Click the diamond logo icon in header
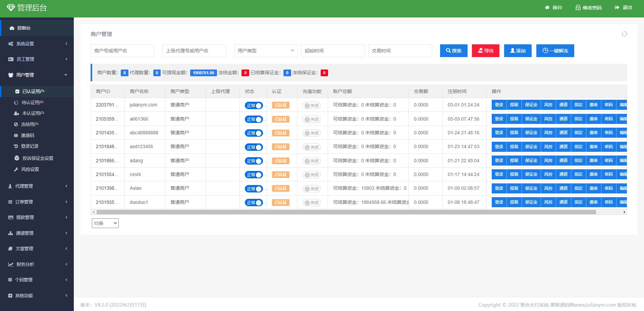Viewport: 644px width, 311px height. 11,7
